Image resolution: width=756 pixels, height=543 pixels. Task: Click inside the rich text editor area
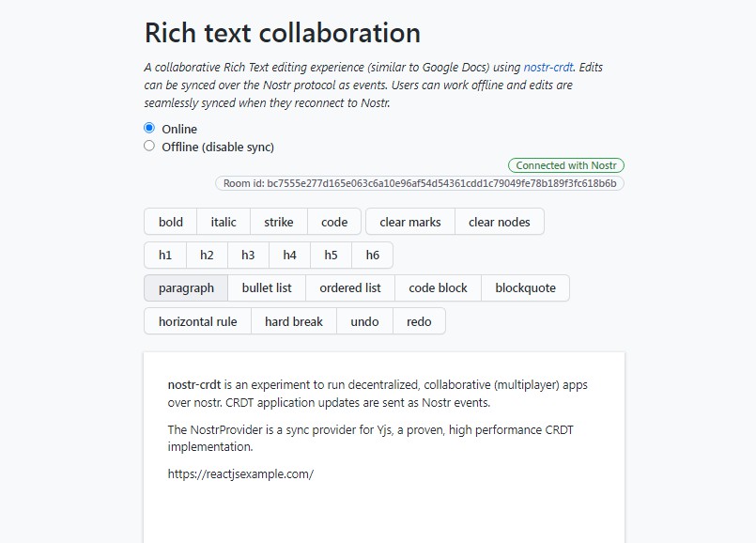pyautogui.click(x=376, y=432)
